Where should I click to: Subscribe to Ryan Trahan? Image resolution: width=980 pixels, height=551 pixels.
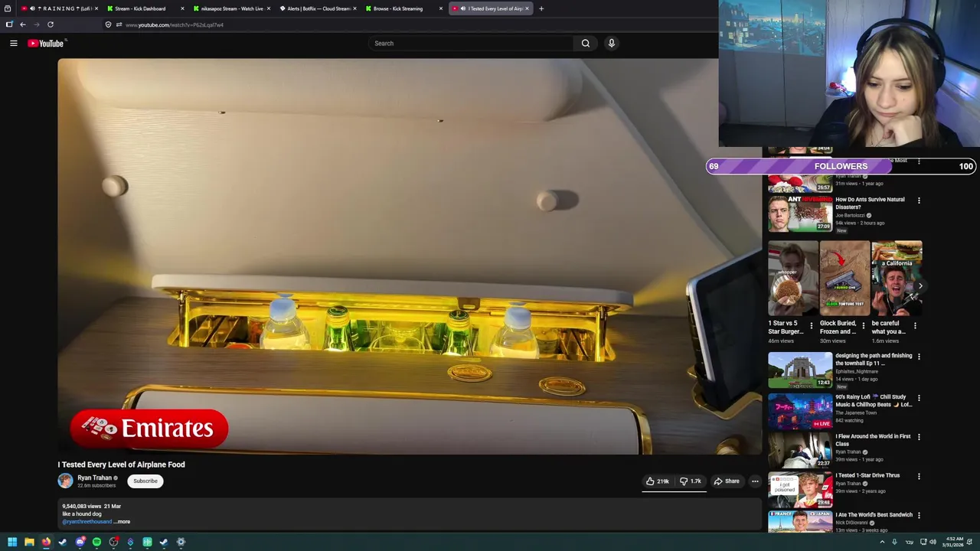point(145,481)
